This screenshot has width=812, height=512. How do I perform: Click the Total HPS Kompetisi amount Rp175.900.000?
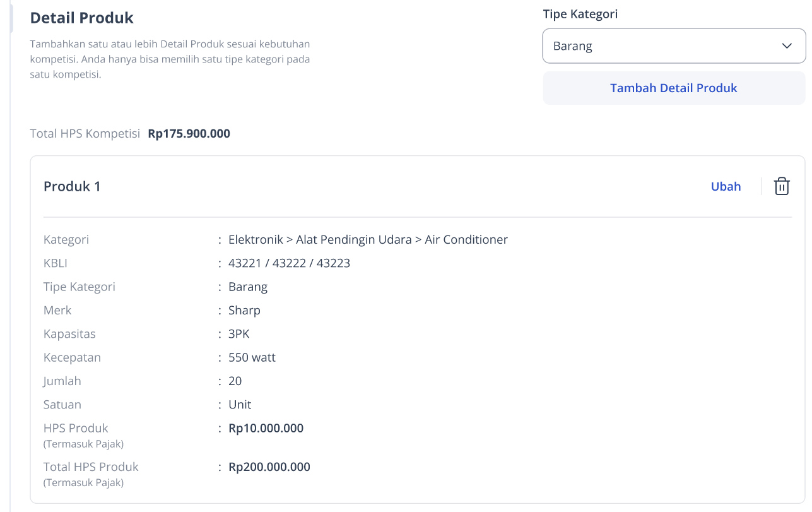point(189,134)
